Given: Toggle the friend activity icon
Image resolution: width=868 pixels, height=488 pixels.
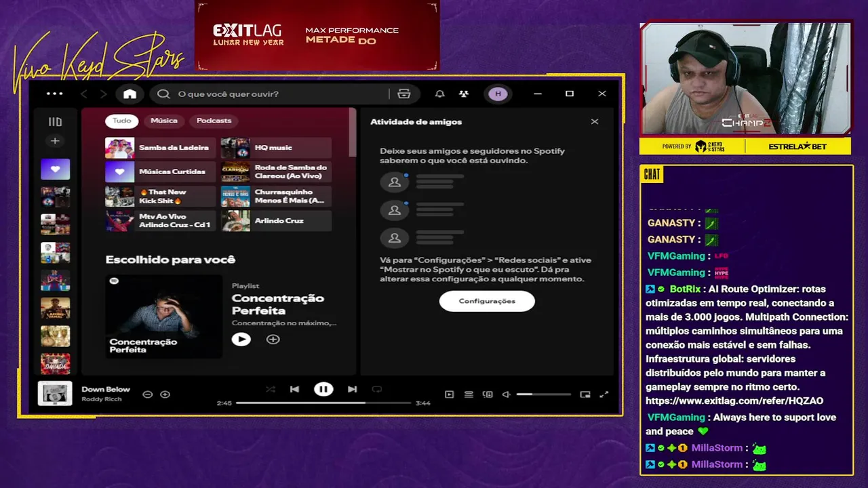Looking at the screenshot, I should [x=464, y=94].
